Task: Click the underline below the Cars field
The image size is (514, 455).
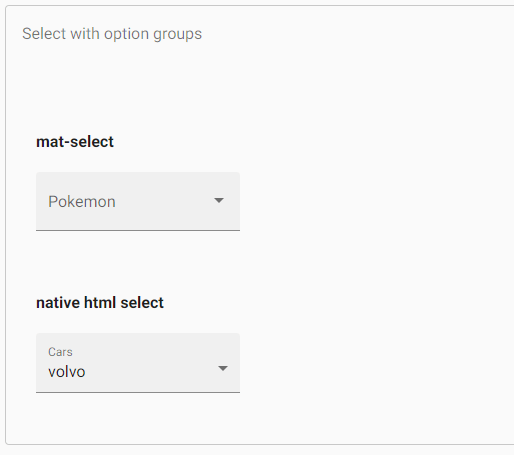Action: (138, 392)
